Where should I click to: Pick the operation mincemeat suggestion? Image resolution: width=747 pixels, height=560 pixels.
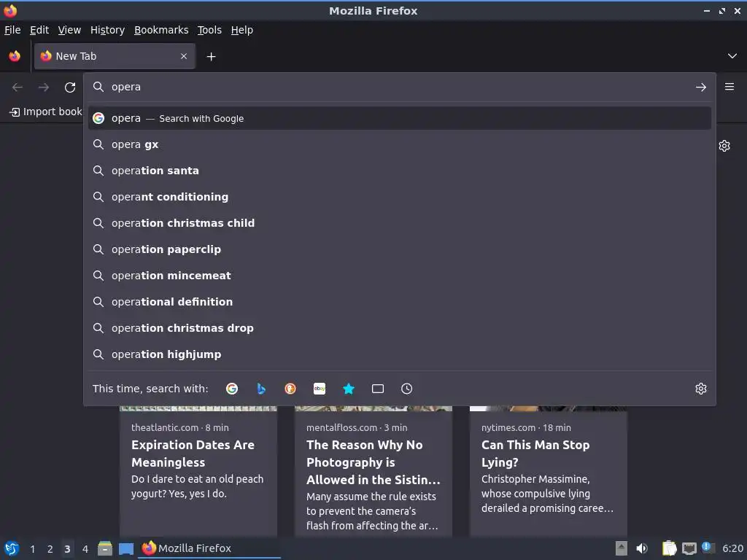click(399, 275)
